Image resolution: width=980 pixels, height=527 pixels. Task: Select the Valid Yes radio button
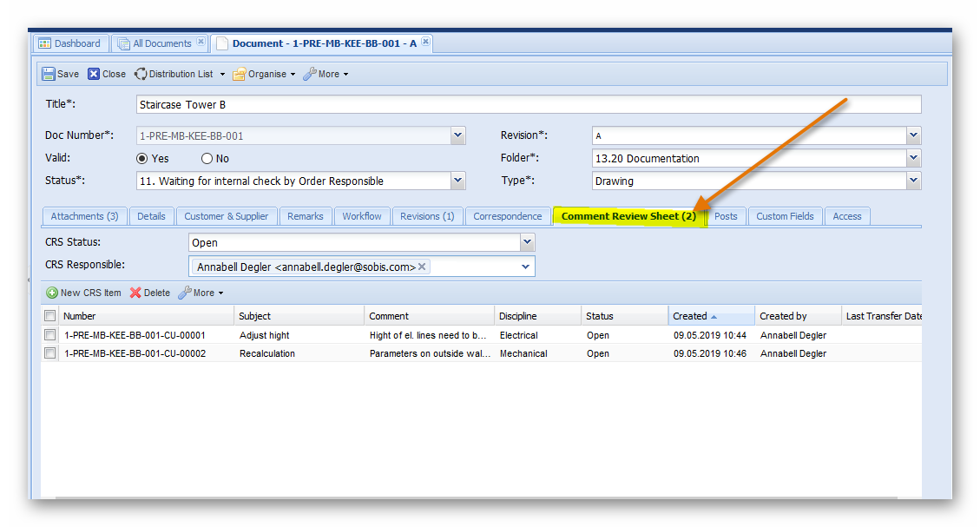[x=142, y=159]
